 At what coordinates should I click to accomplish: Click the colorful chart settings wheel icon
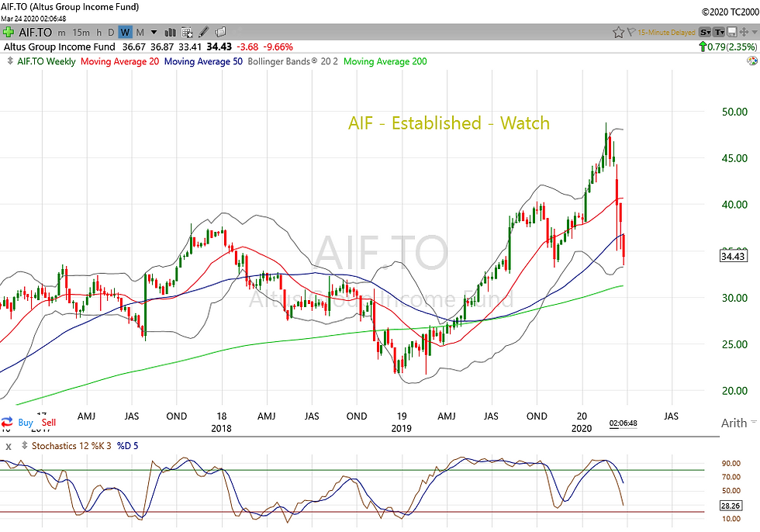click(752, 61)
